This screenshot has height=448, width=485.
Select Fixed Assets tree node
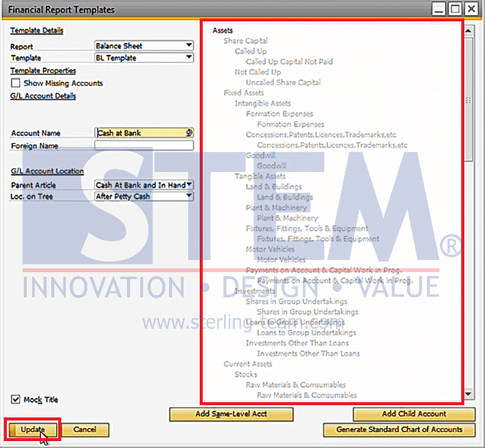coord(243,93)
